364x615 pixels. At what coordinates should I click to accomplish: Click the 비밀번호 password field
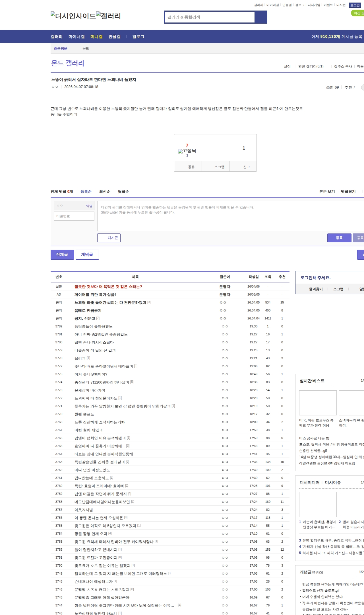pos(74,216)
